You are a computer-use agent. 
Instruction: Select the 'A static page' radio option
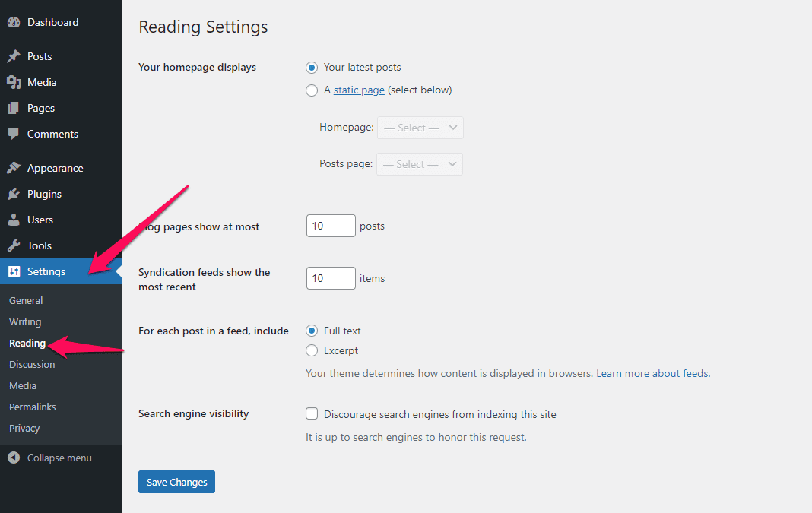click(312, 90)
